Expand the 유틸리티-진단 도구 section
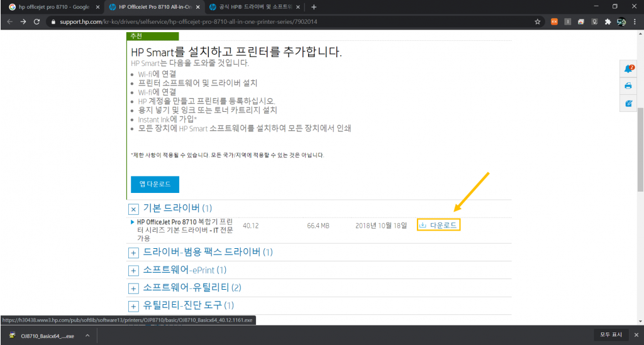The image size is (644, 345). (x=133, y=306)
